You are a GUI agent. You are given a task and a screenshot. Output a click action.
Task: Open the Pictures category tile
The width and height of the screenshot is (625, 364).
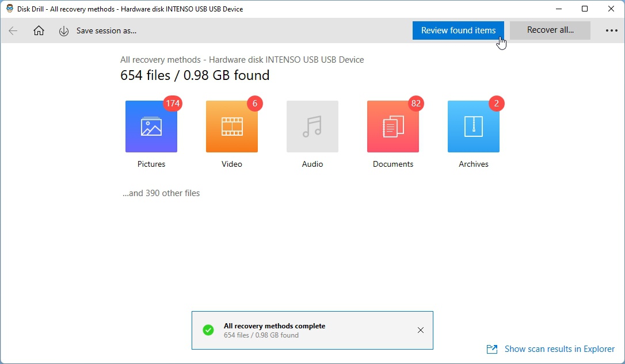tap(151, 127)
